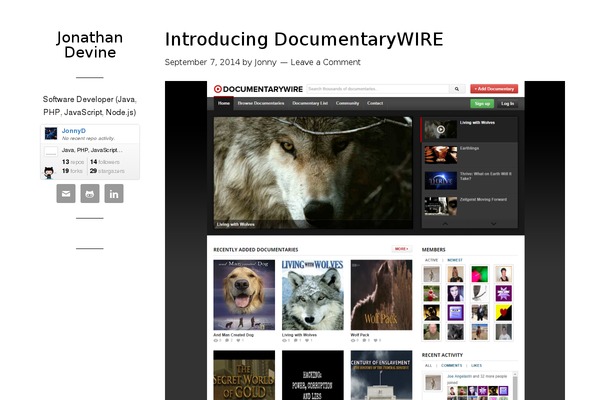The height and width of the screenshot is (400, 600).
Task: Click the magnifier search button in screenshot
Action: click(x=457, y=89)
